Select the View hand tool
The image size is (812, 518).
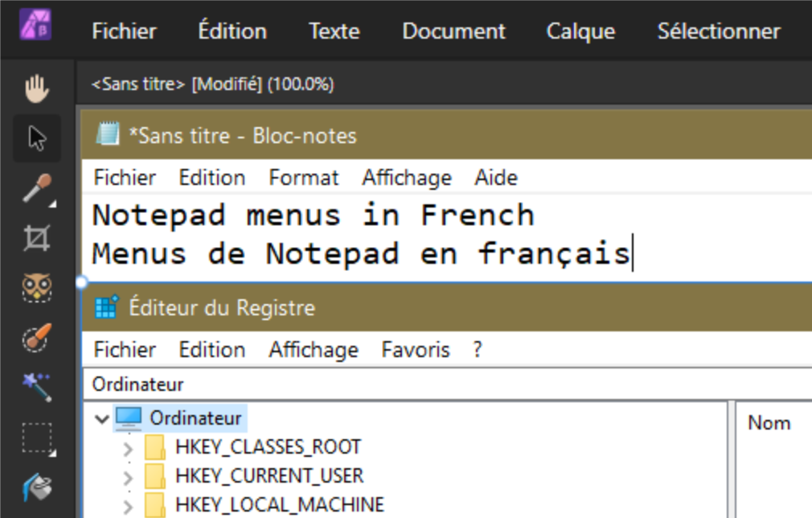pos(37,88)
